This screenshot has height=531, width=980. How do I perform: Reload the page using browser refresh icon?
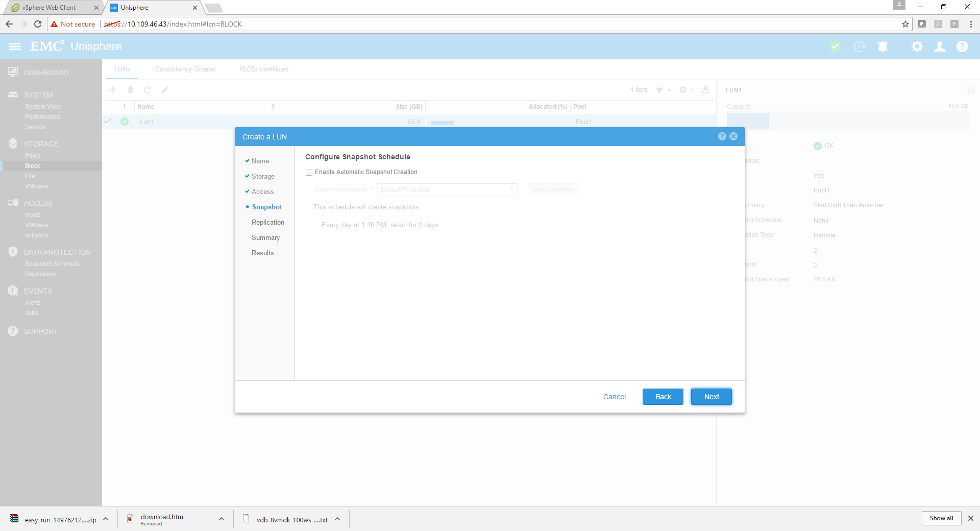click(x=38, y=24)
